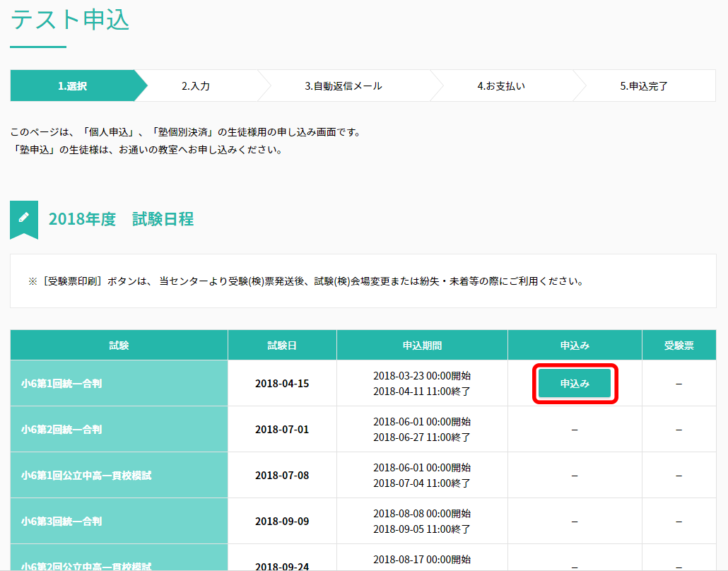Click the 試験 column header
728x571 pixels.
coord(119,346)
